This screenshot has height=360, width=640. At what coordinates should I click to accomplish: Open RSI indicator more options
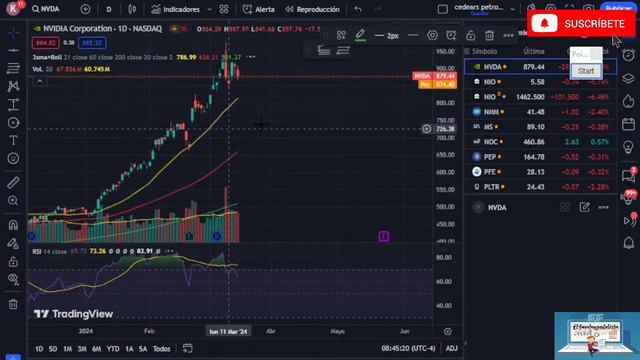tap(169, 251)
